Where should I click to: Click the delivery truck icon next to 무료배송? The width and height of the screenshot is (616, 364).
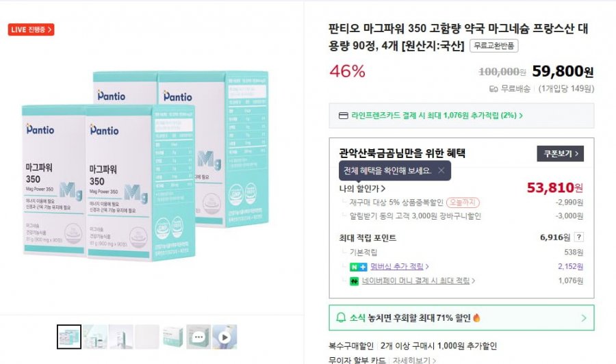[493, 89]
